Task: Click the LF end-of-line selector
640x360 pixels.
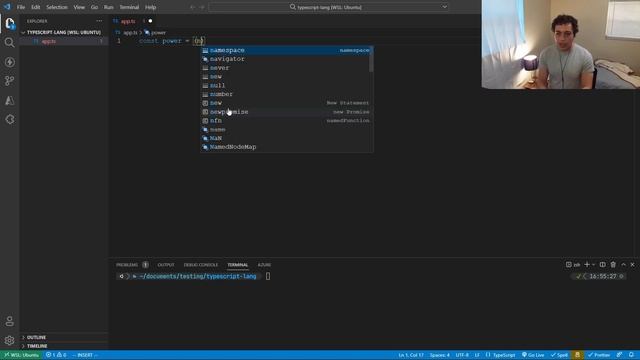Action: tap(477, 355)
